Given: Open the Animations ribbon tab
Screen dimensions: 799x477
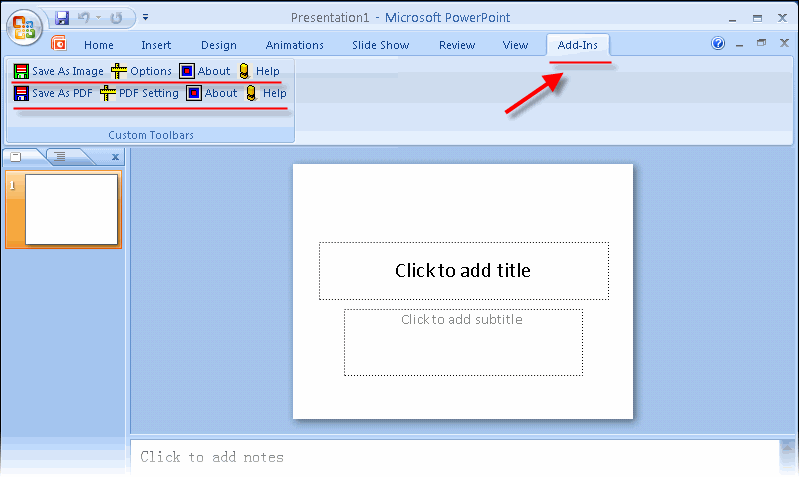Looking at the screenshot, I should pos(294,45).
